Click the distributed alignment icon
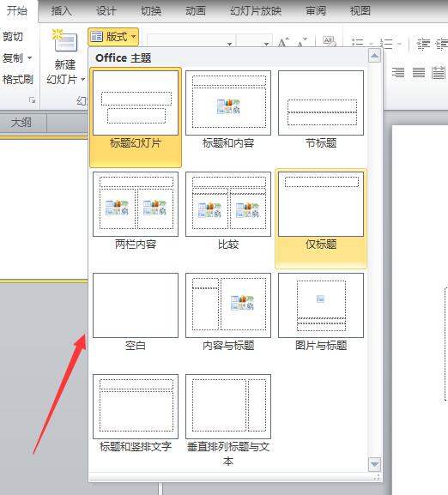 (439, 73)
